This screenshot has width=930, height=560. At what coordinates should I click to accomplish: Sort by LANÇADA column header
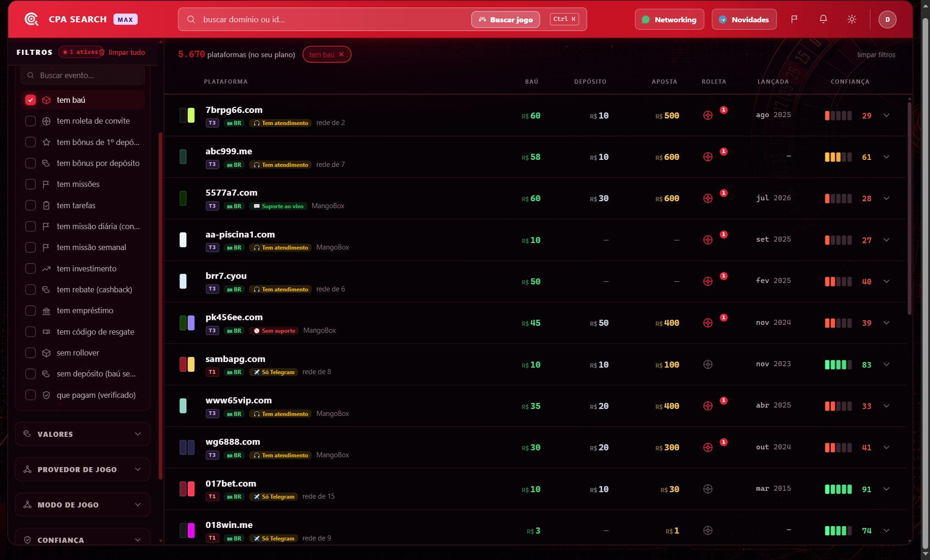pyautogui.click(x=773, y=82)
